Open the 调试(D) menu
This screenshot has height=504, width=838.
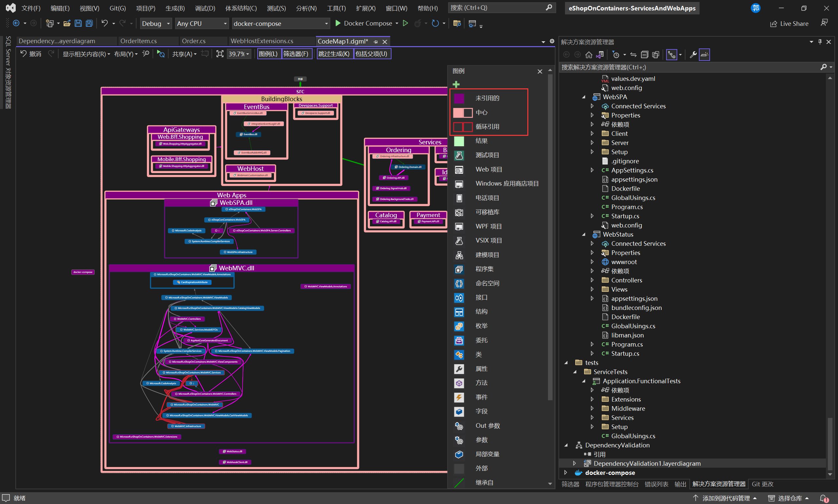[205, 8]
